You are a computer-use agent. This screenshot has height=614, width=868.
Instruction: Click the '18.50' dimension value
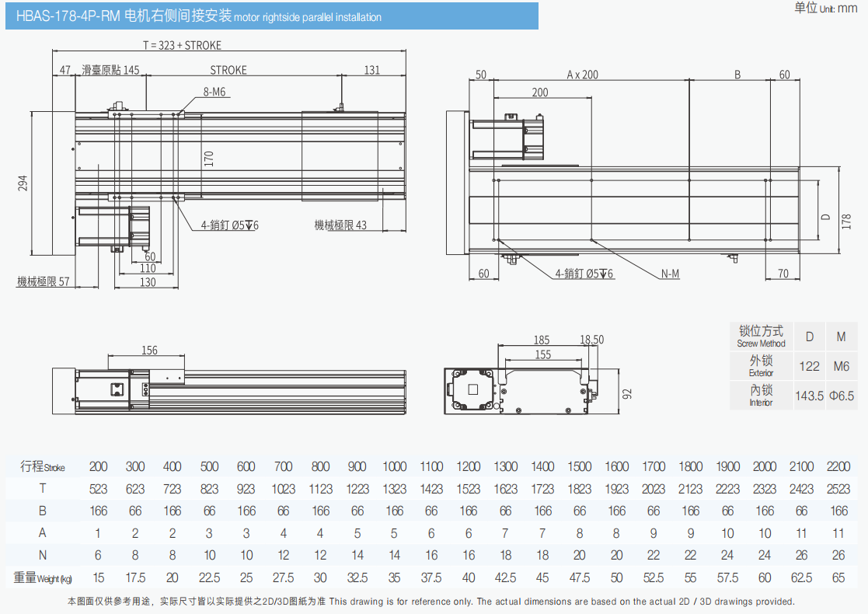(592, 340)
